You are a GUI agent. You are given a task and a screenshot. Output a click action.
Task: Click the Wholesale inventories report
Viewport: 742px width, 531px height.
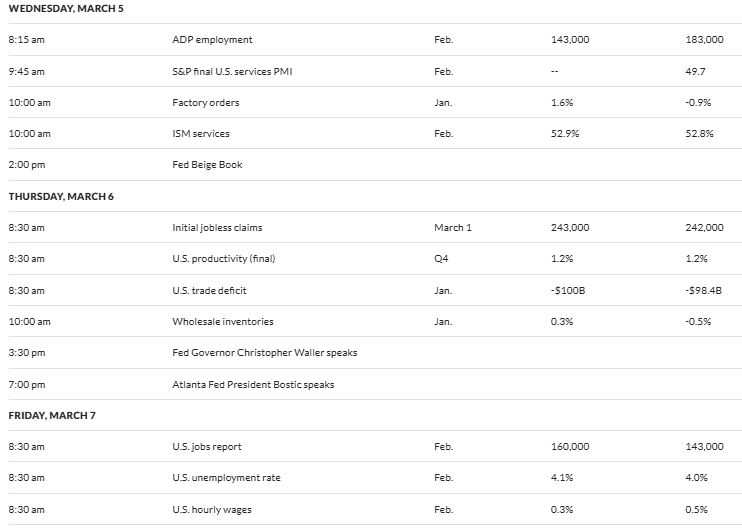click(223, 322)
